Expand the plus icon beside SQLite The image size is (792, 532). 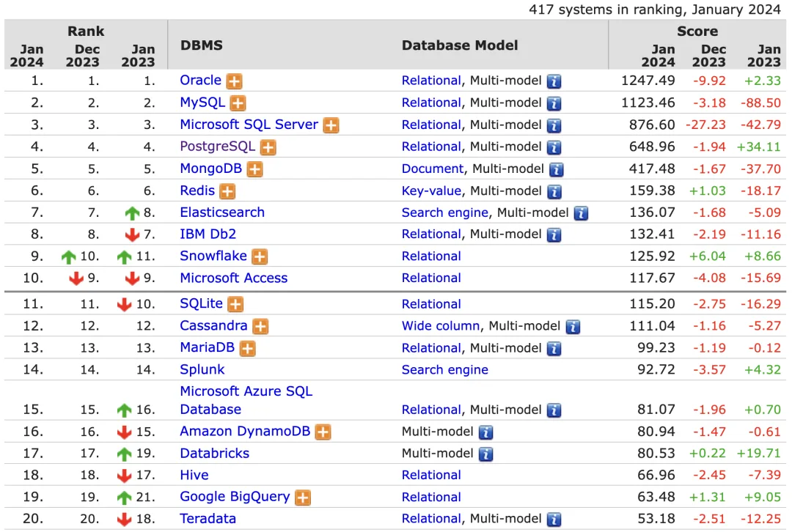point(235,305)
